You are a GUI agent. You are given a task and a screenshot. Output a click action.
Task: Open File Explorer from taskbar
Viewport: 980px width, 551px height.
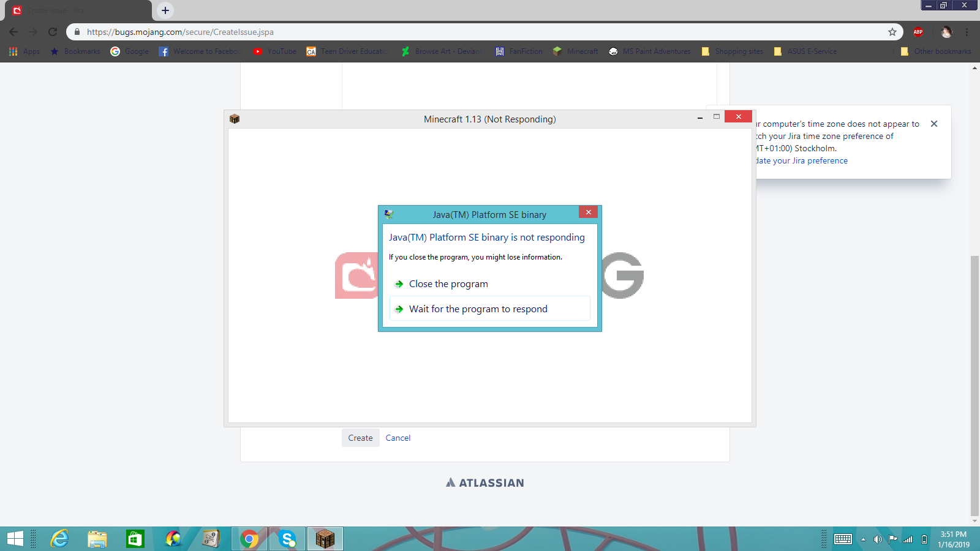coord(97,539)
